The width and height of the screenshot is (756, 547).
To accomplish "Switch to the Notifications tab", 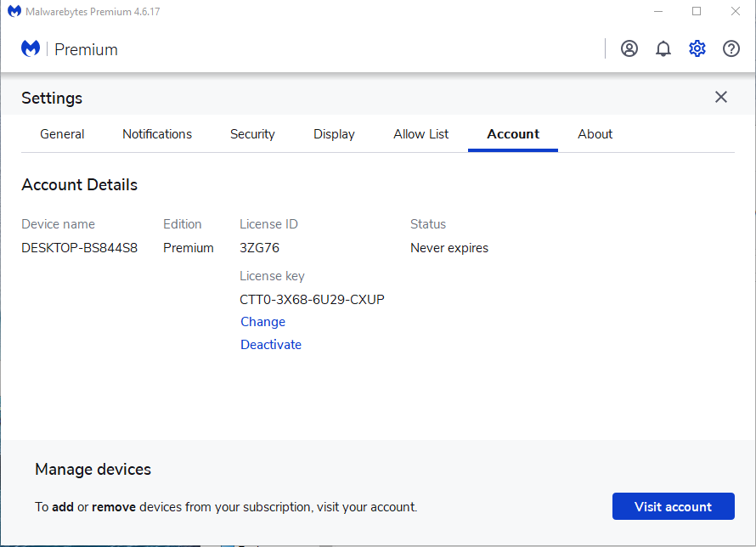I will (157, 134).
